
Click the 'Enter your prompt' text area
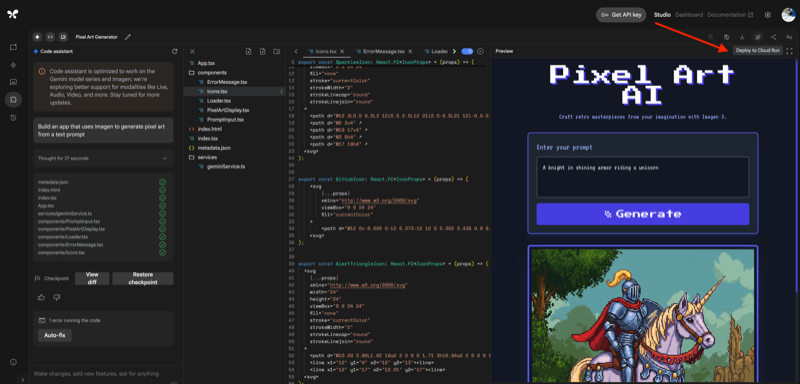pyautogui.click(x=642, y=177)
